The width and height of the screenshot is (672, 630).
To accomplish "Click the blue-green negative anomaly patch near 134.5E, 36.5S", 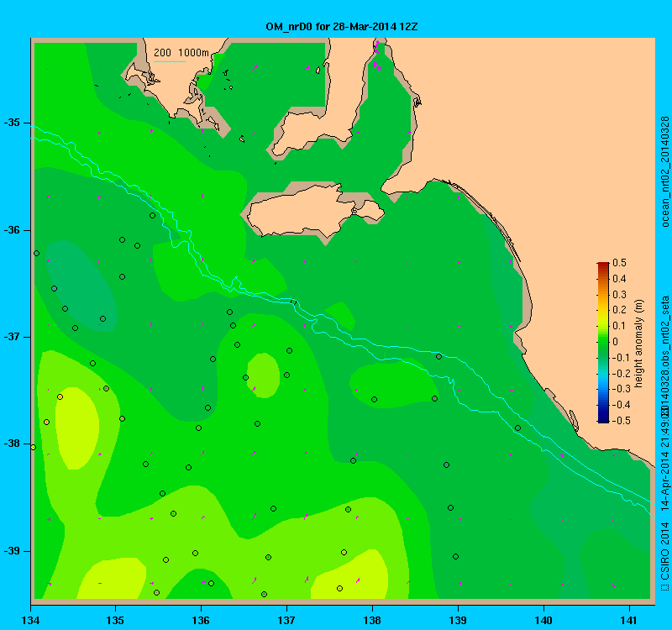I will pyautogui.click(x=79, y=285).
